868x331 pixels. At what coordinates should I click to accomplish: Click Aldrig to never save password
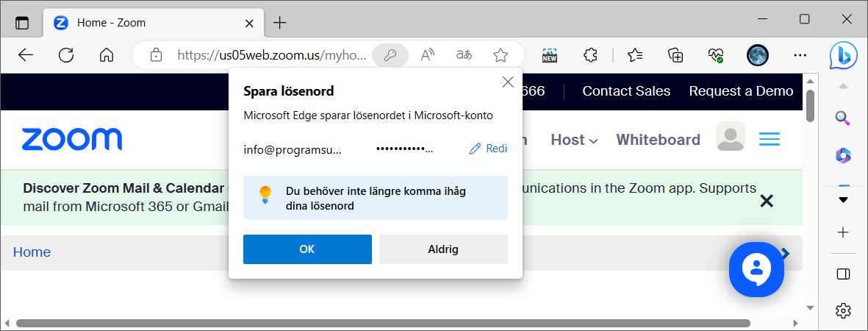[443, 249]
